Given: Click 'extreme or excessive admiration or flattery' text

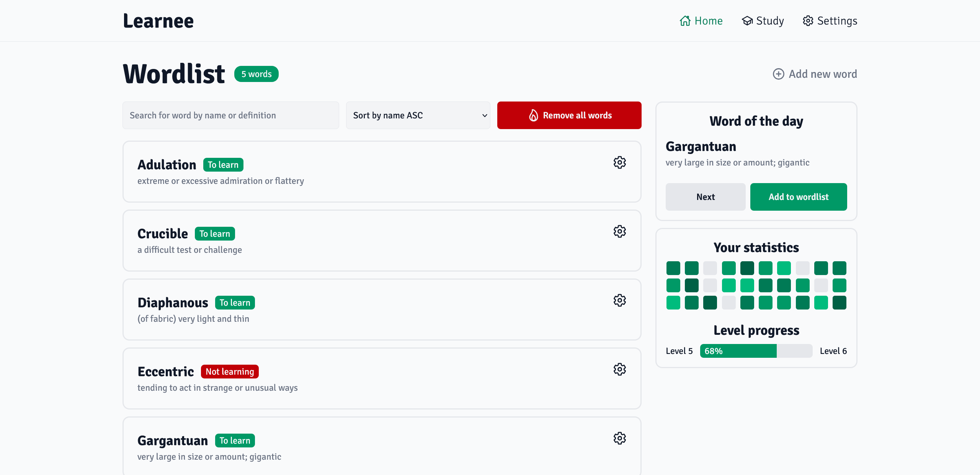Looking at the screenshot, I should [x=220, y=181].
